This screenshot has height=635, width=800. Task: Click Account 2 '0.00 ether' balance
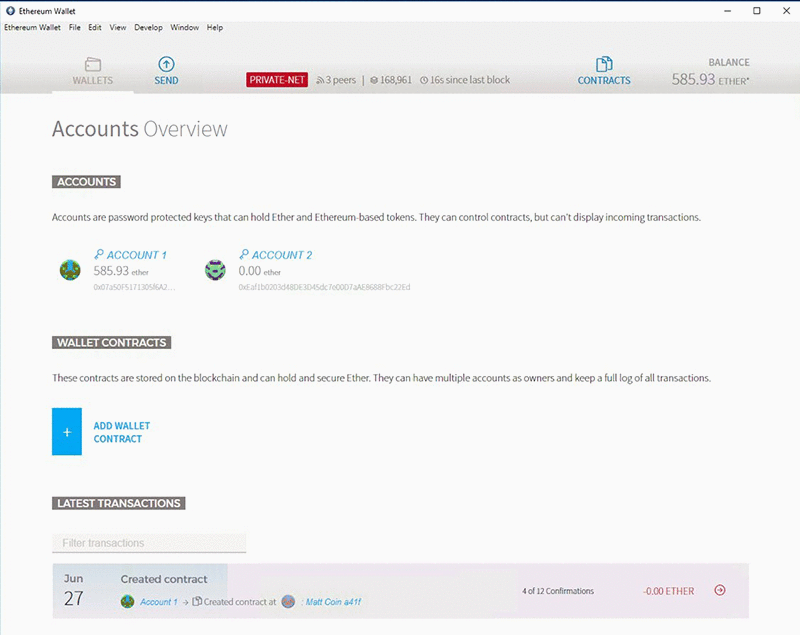(x=260, y=271)
